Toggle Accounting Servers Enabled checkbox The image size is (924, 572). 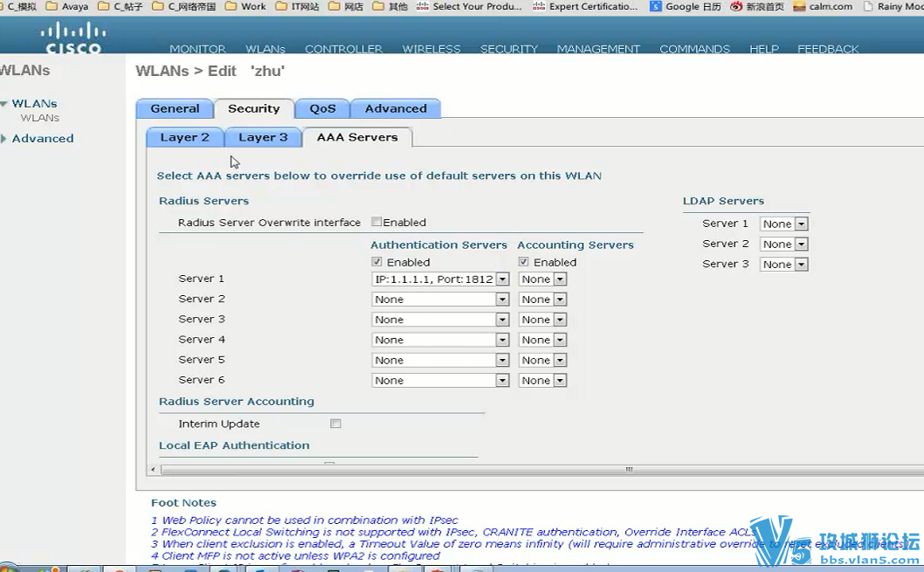[523, 262]
